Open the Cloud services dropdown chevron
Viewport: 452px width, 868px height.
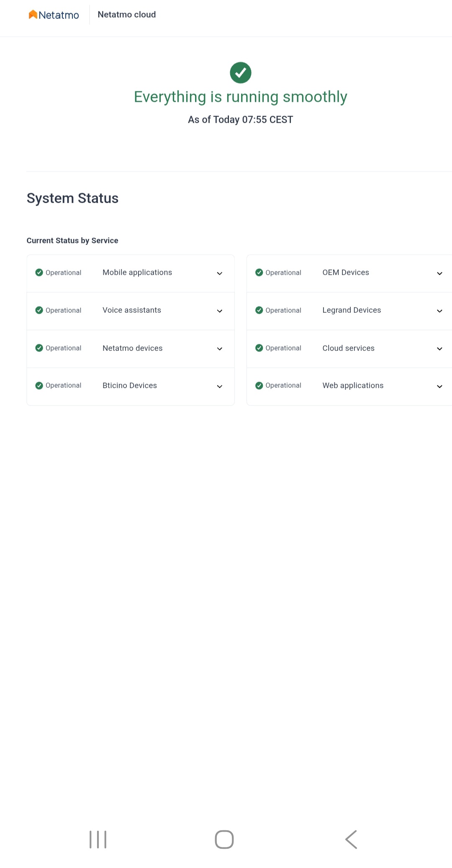coord(439,349)
